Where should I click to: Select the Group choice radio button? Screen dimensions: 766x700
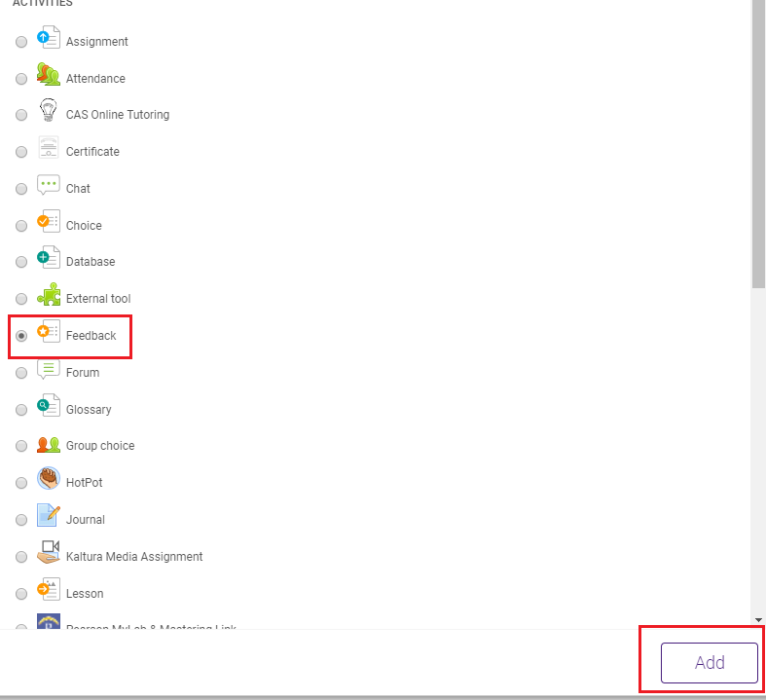(21, 446)
